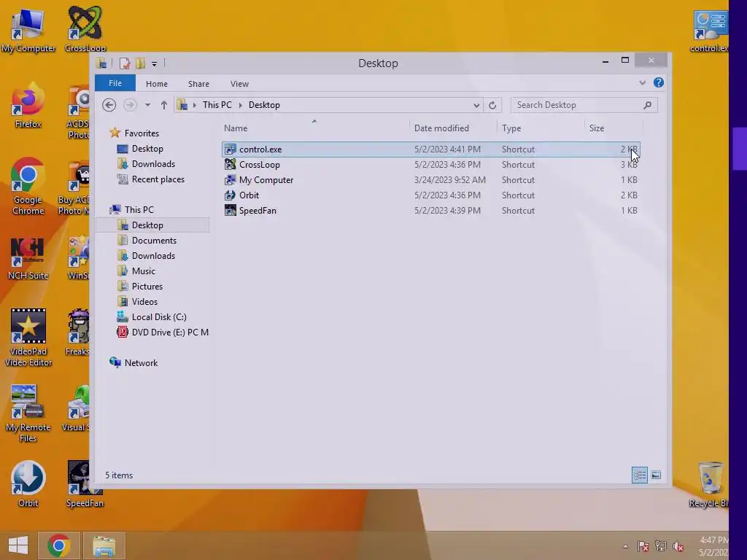Expand the ribbon with the chevron
The height and width of the screenshot is (560, 747).
642,83
